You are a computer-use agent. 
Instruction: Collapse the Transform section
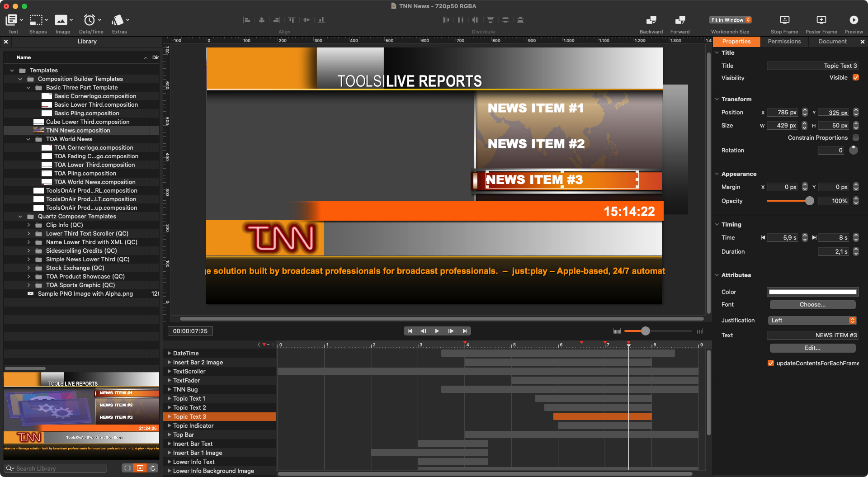pyautogui.click(x=717, y=99)
